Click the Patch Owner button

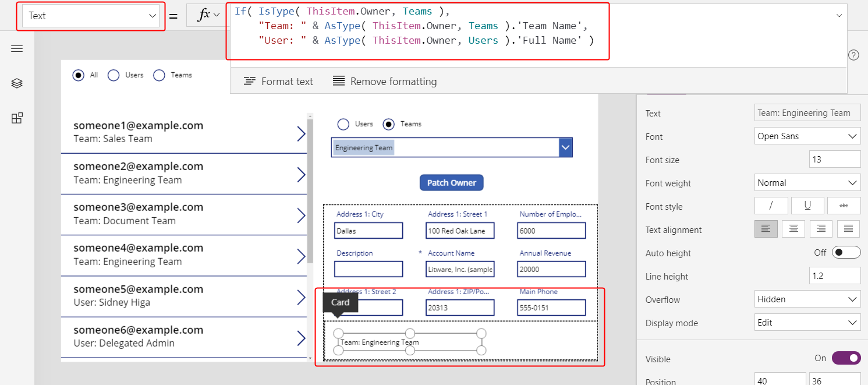pos(452,183)
